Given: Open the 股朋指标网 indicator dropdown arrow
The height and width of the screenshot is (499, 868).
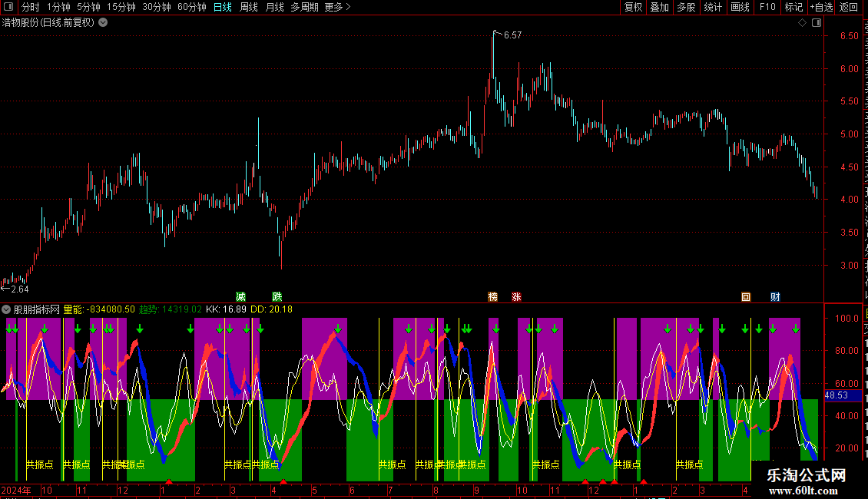Looking at the screenshot, I should (6, 309).
